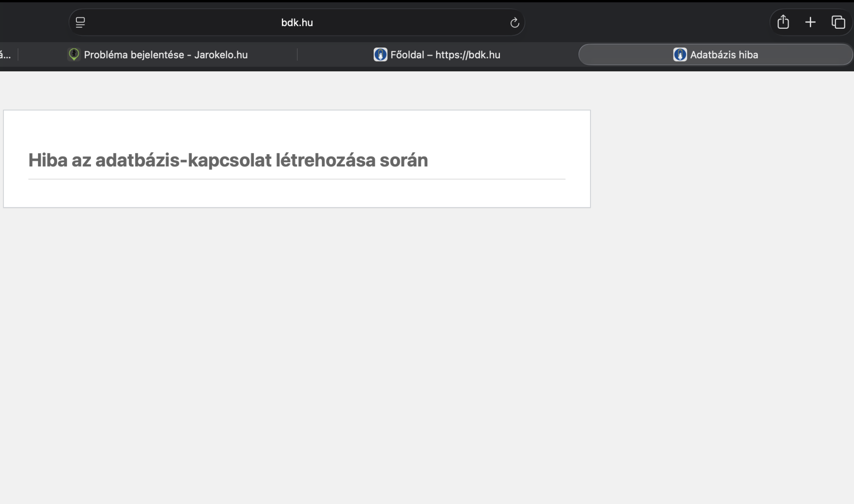The image size is (854, 504).
Task: Reload the bdk.hu page
Action: (515, 23)
